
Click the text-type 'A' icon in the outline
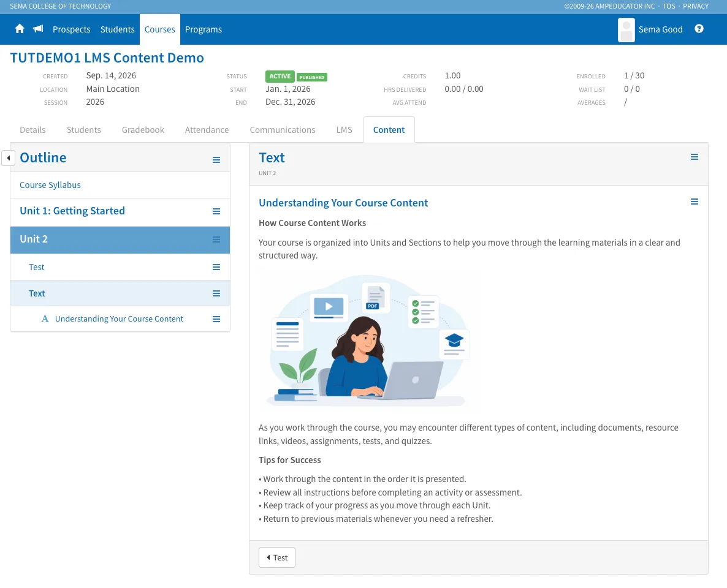[x=45, y=318]
